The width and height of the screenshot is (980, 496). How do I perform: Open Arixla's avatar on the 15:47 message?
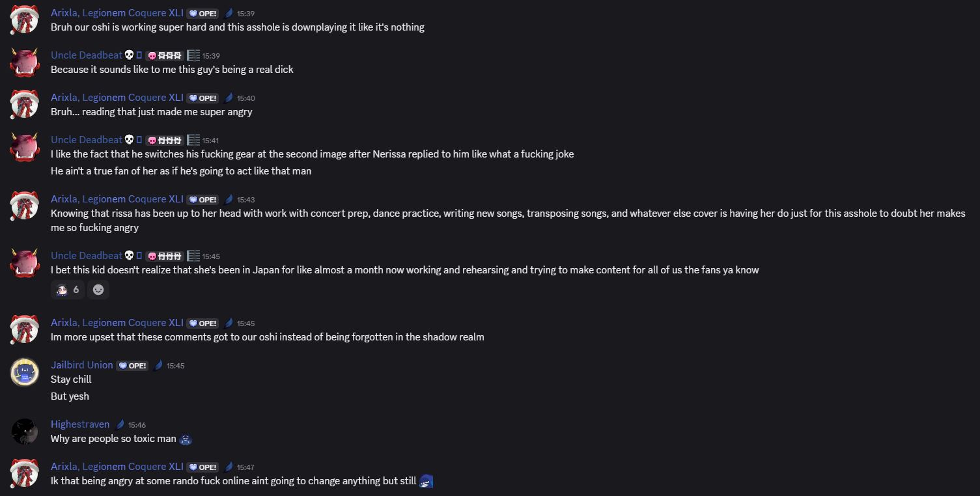click(25, 474)
